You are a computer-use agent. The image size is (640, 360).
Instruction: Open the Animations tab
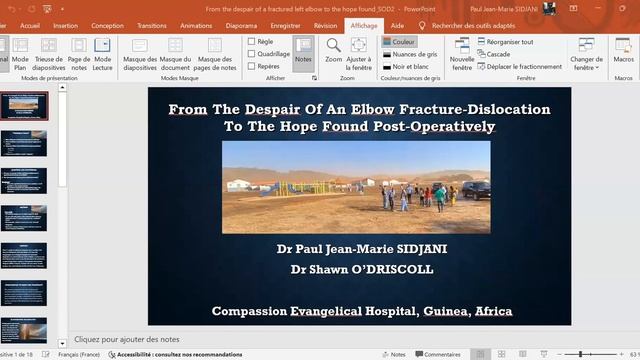click(196, 26)
